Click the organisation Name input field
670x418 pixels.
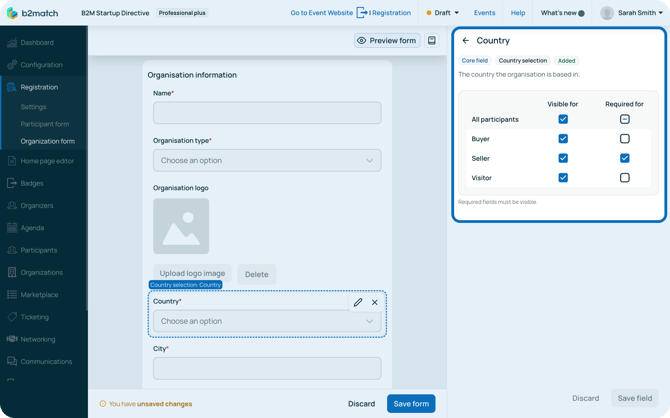[267, 113]
